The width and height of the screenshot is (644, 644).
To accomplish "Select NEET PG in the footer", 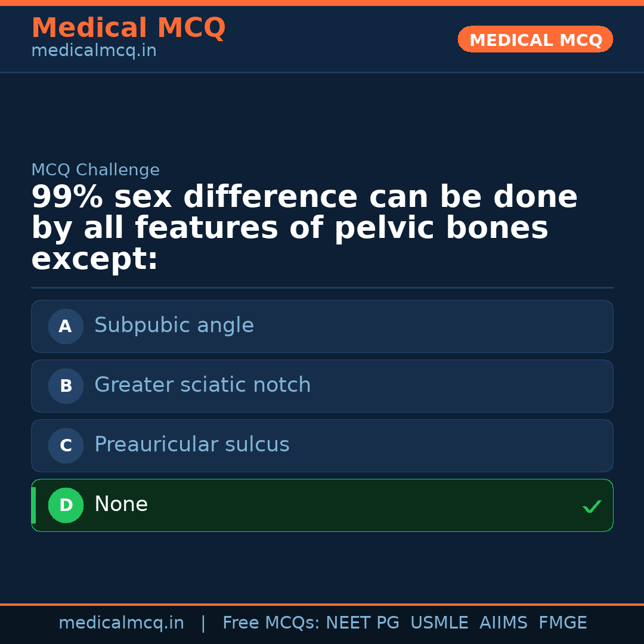I will click(x=362, y=623).
